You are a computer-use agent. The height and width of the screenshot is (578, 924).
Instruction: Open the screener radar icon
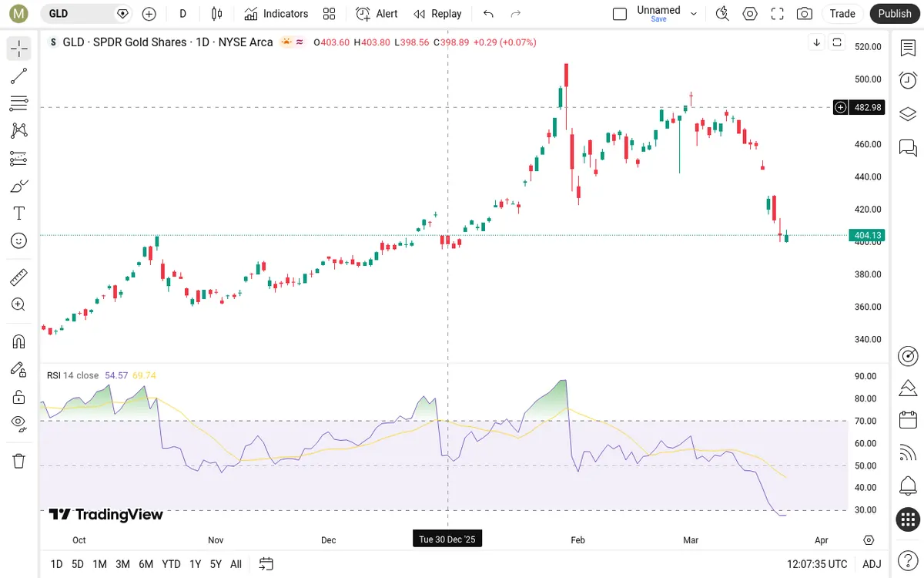pos(908,355)
